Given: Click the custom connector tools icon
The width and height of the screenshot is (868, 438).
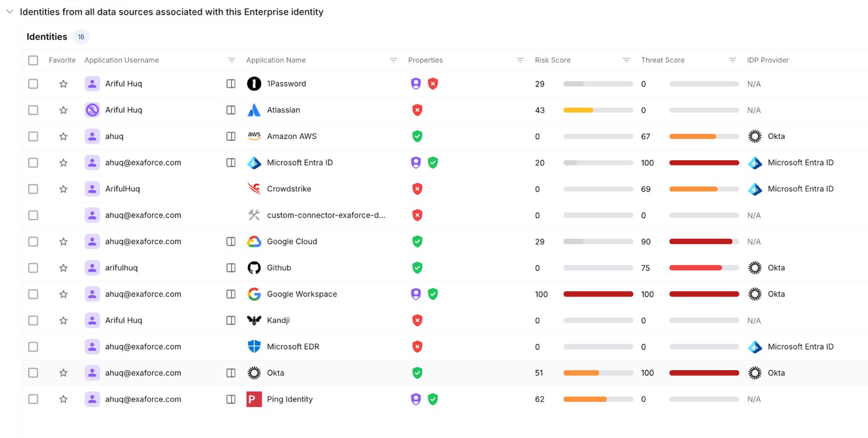Looking at the screenshot, I should pyautogui.click(x=254, y=215).
